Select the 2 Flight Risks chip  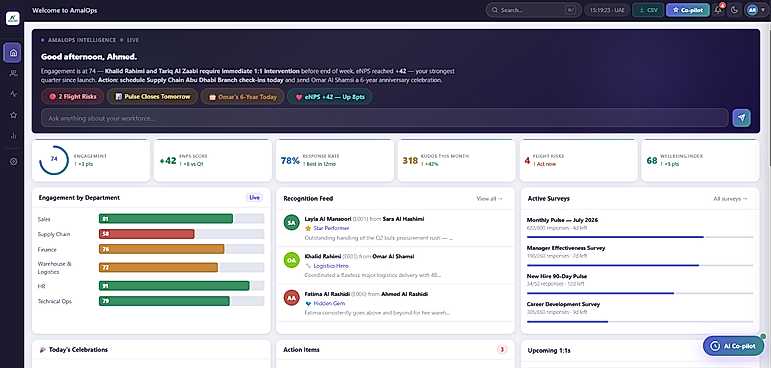coord(73,97)
